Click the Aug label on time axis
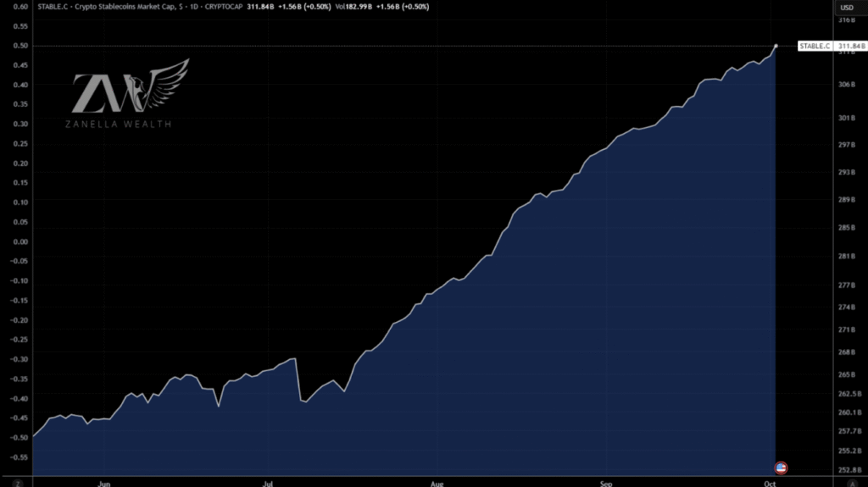Screen dimensions: 868x487 437,484
